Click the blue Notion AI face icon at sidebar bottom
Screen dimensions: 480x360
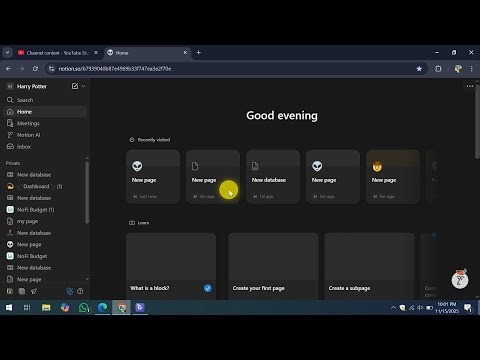pos(70,291)
